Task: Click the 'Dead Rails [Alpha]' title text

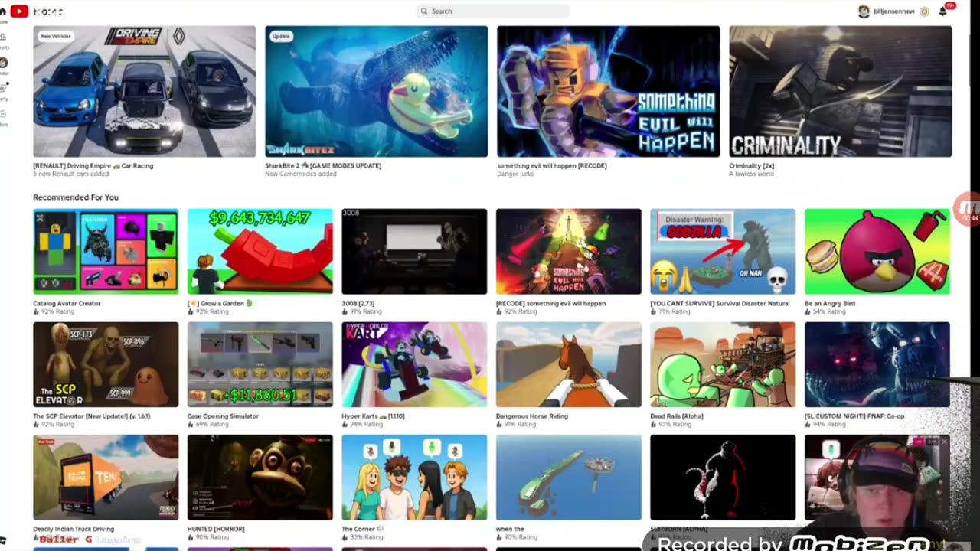Action: click(677, 416)
